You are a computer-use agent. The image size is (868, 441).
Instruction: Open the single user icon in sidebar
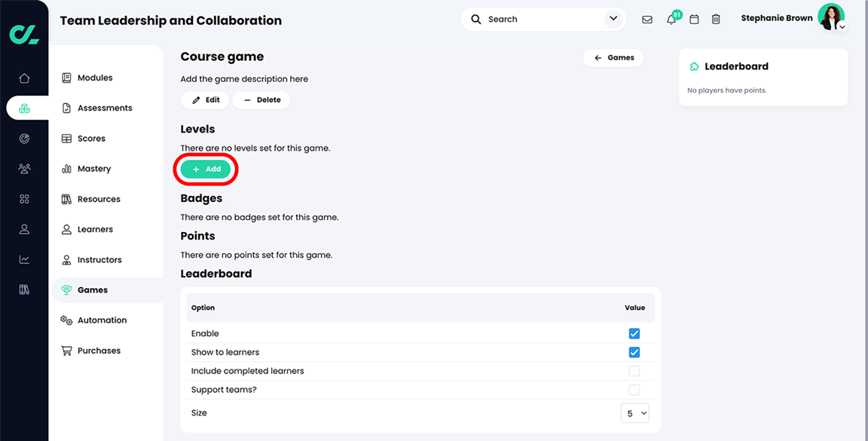[24, 229]
